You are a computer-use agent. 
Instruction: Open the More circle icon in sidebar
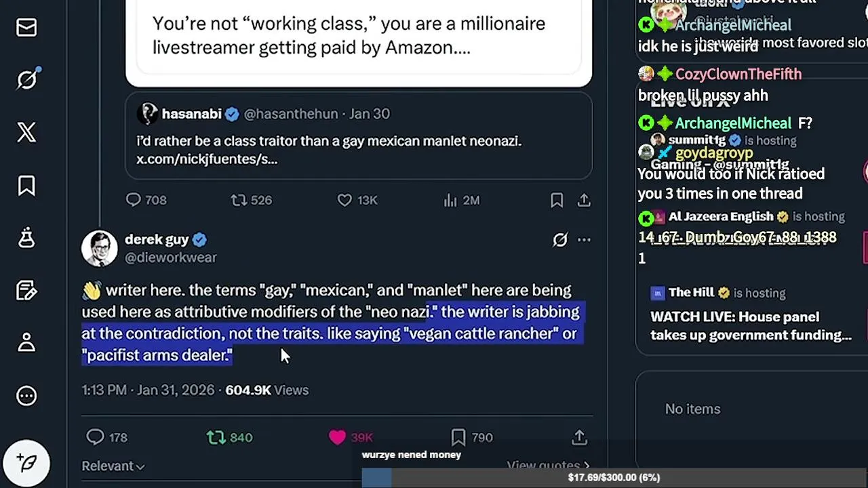pyautogui.click(x=26, y=396)
